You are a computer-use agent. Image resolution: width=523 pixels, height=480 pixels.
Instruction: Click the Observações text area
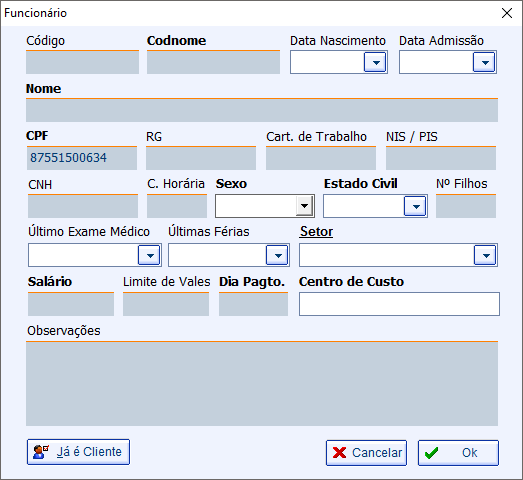(262, 384)
